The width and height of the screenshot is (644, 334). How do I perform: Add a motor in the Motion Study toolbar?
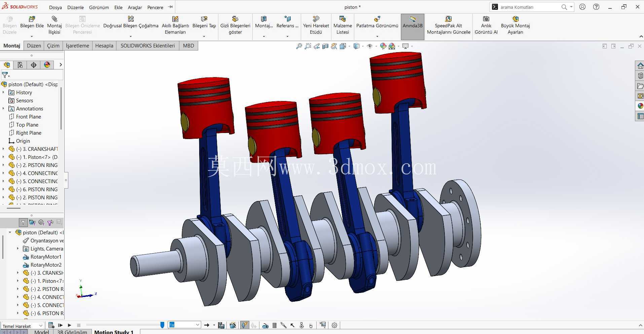(x=265, y=325)
